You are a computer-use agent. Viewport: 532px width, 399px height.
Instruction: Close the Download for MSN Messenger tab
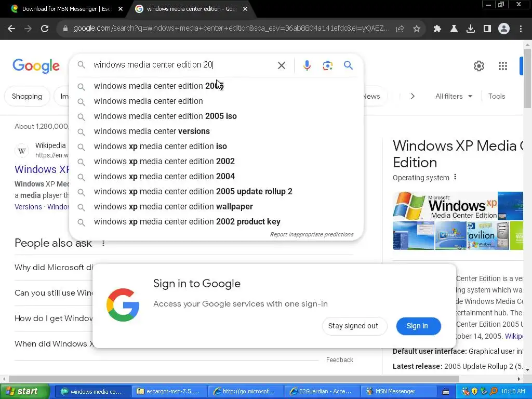[121, 9]
